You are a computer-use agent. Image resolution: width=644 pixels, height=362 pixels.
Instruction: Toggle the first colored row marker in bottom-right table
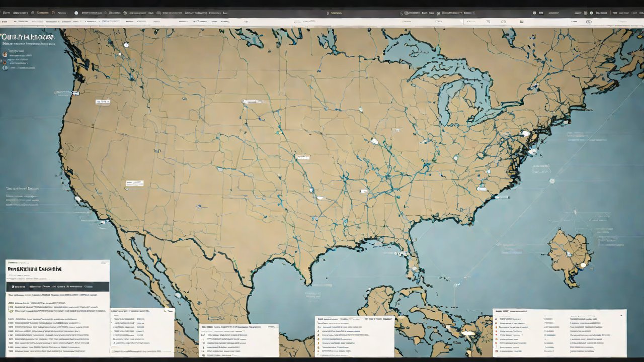[497, 319]
